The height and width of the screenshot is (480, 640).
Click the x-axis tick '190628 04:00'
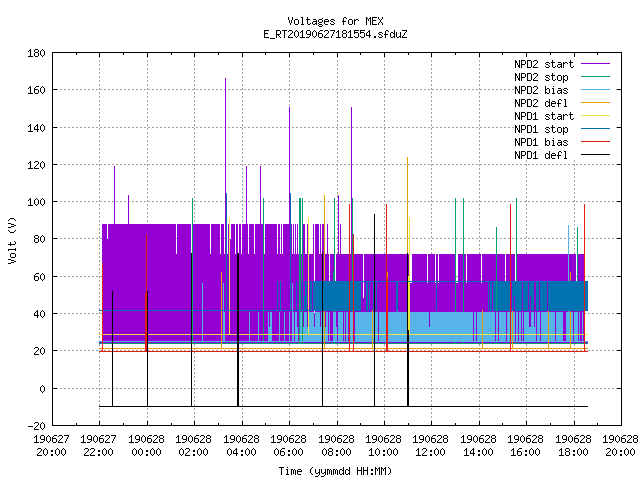241,446
